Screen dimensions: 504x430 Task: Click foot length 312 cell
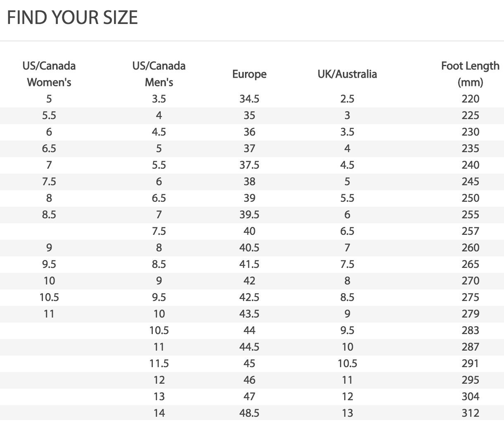(x=470, y=413)
